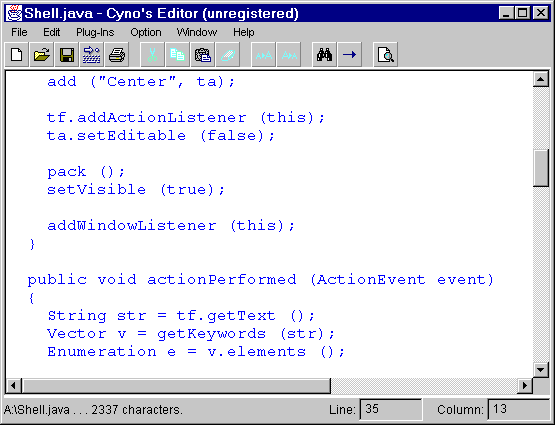Screen dimensions: 555x425
Task: Open the File menu
Action: 19,32
